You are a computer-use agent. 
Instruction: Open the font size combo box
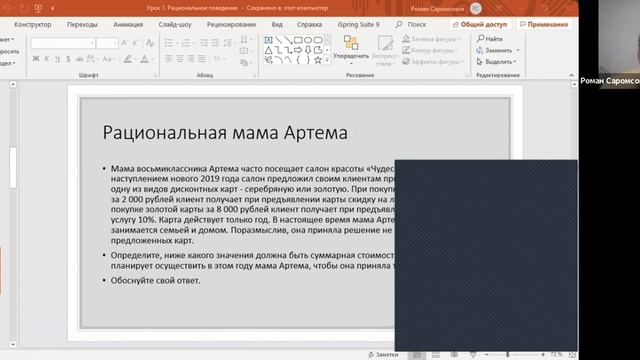coord(107,43)
